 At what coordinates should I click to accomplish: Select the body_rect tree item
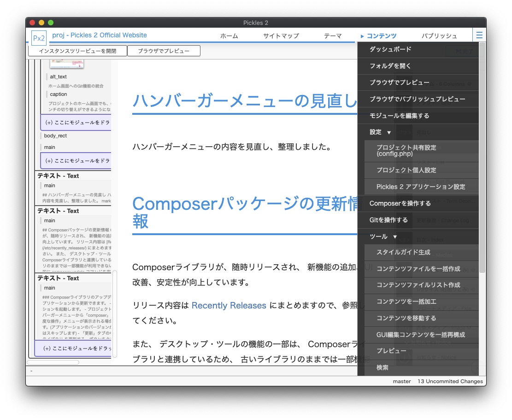coord(56,136)
